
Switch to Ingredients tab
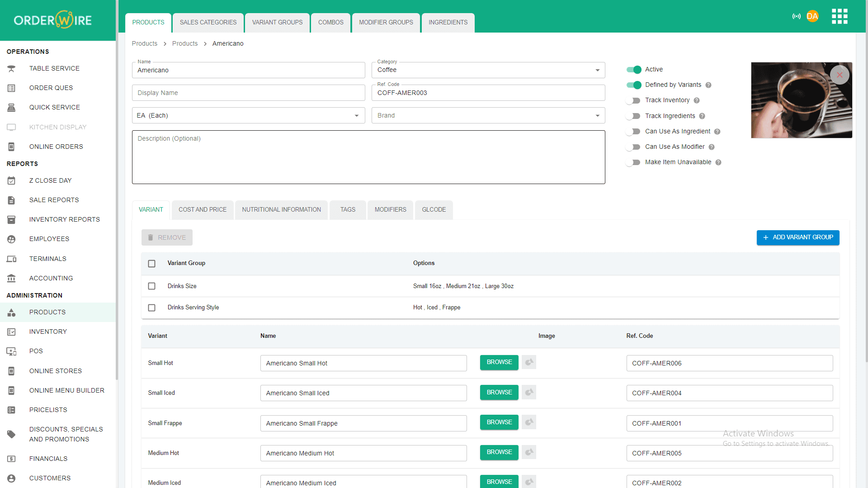(x=448, y=23)
